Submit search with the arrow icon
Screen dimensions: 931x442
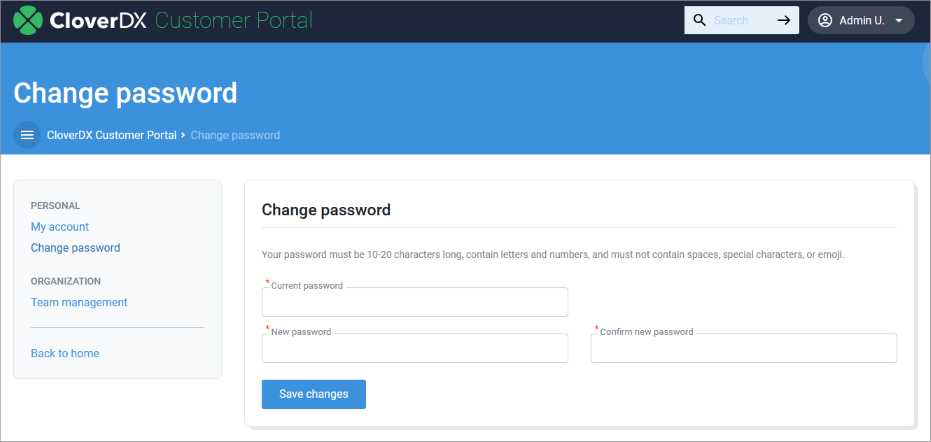click(784, 20)
